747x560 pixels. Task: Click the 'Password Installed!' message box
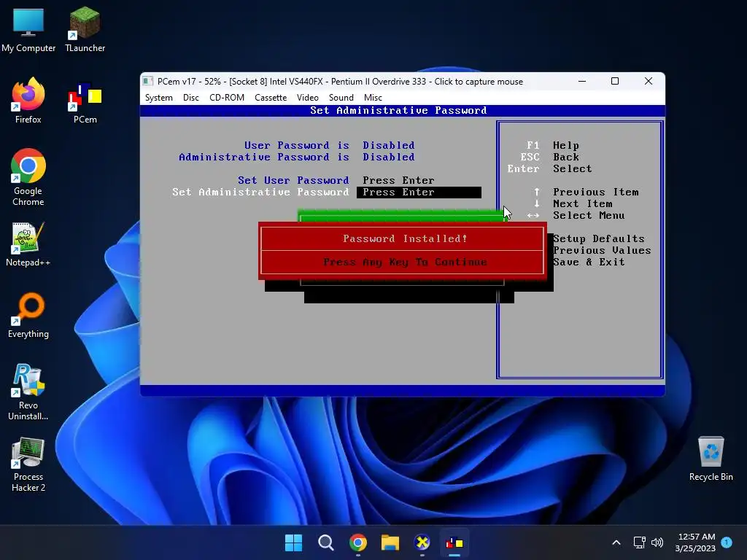pos(403,251)
